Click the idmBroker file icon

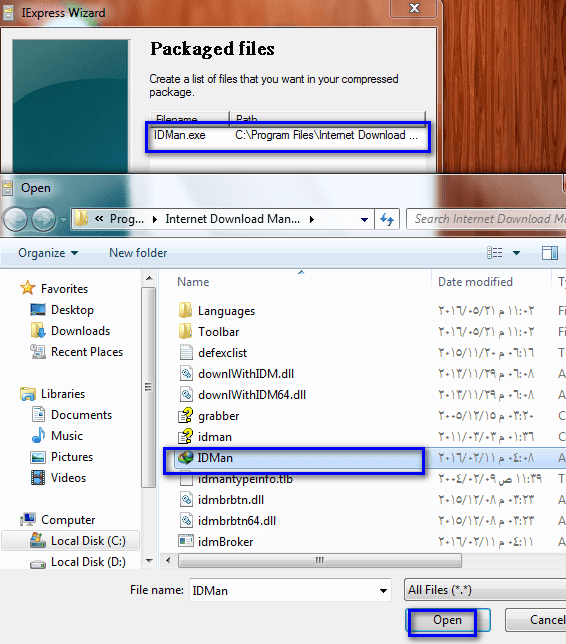pyautogui.click(x=186, y=541)
